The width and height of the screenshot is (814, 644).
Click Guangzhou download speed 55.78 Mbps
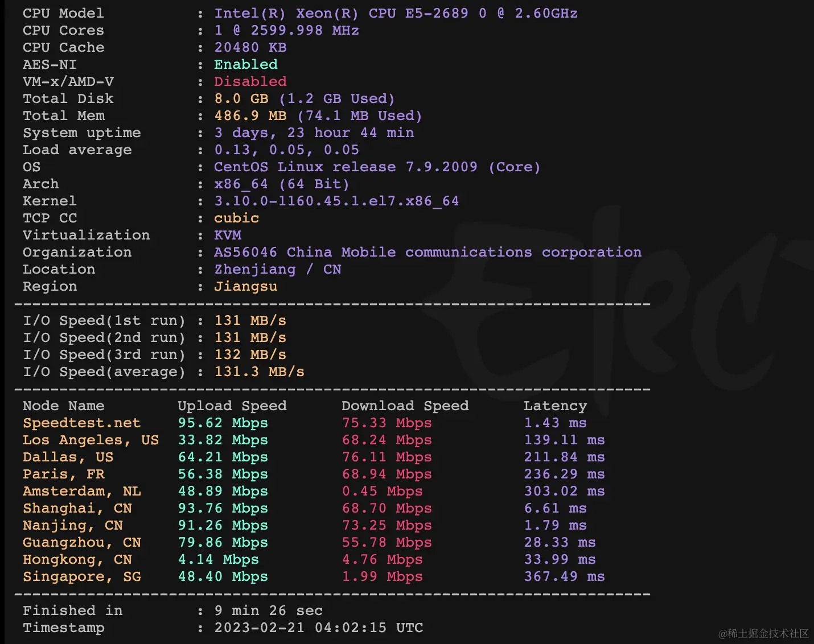(x=387, y=542)
